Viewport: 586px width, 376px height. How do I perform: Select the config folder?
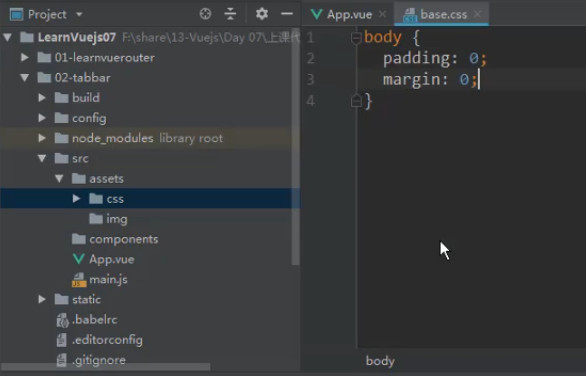(x=89, y=118)
